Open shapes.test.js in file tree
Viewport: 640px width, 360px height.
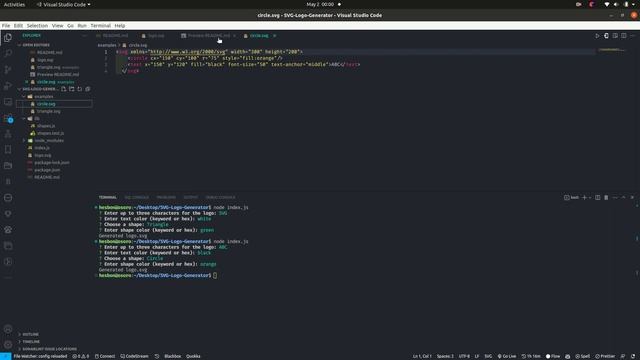51,133
